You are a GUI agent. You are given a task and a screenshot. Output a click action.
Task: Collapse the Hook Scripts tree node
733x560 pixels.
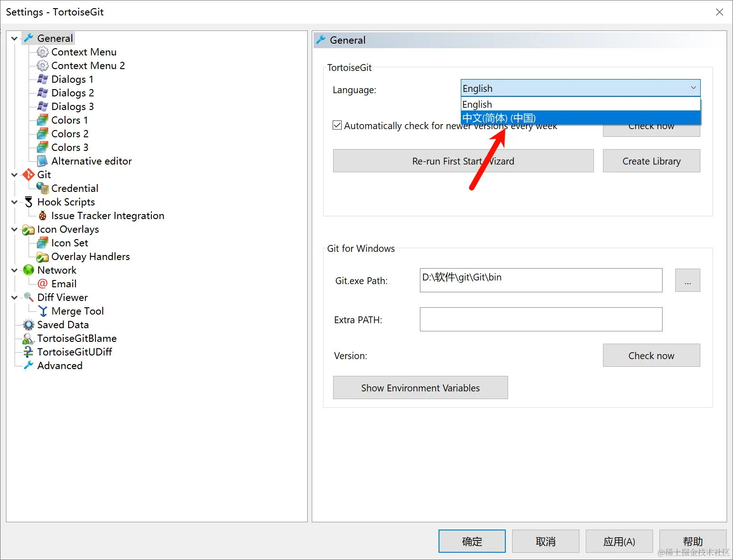(15, 202)
